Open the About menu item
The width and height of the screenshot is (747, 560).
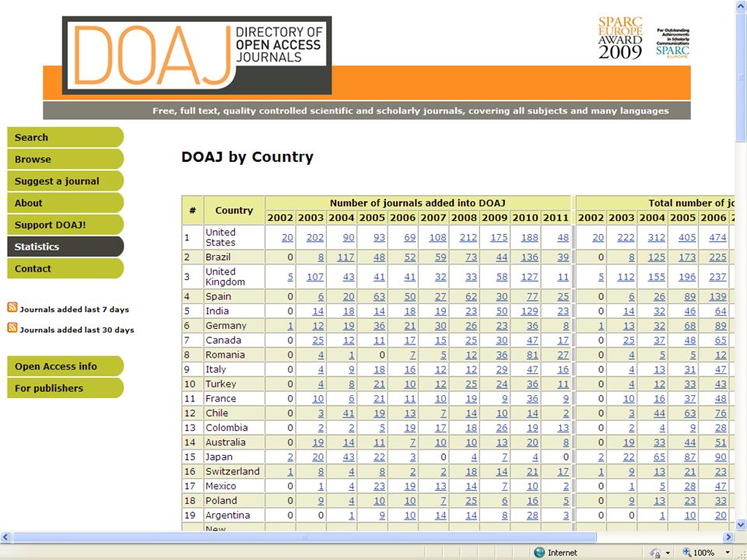click(65, 203)
